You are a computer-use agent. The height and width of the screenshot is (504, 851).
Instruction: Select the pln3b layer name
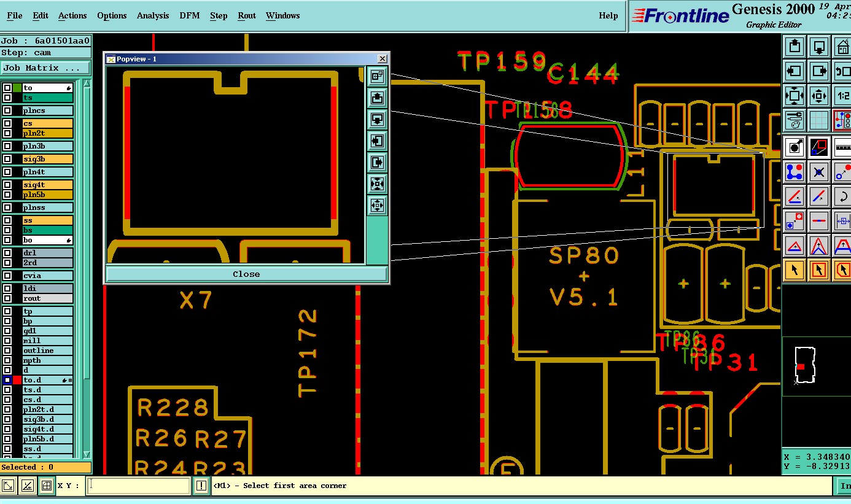pos(48,146)
